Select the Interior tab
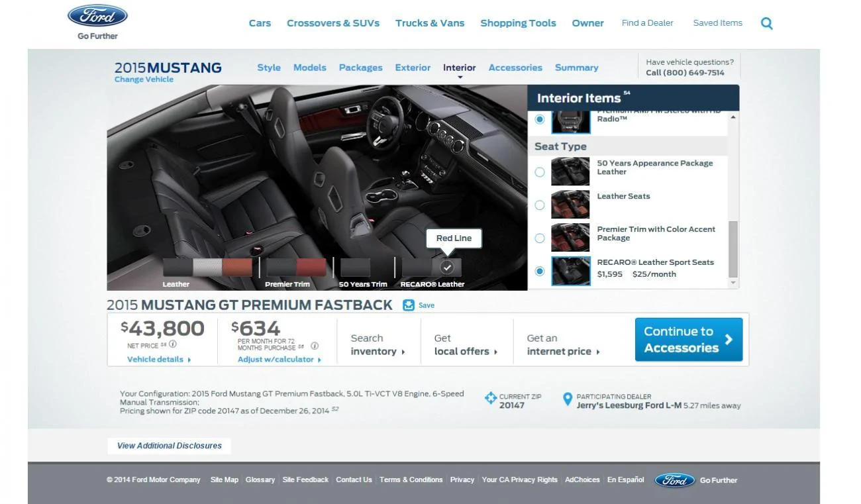 point(460,68)
